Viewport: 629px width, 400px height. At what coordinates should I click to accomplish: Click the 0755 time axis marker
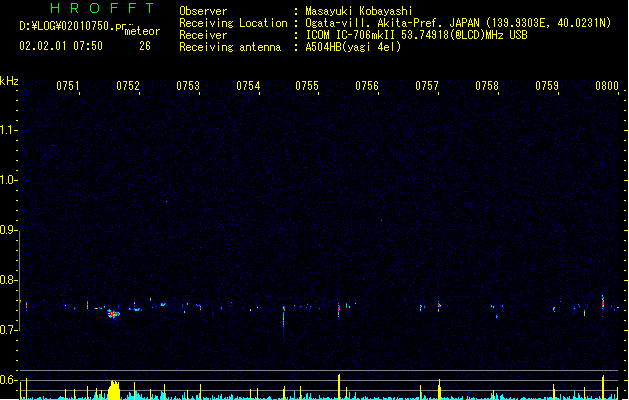[307, 86]
